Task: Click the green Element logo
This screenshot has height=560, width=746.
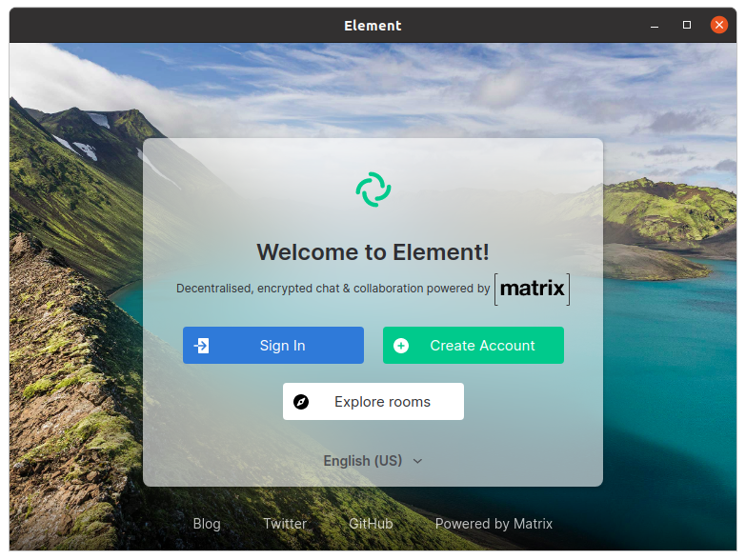Action: (x=373, y=190)
